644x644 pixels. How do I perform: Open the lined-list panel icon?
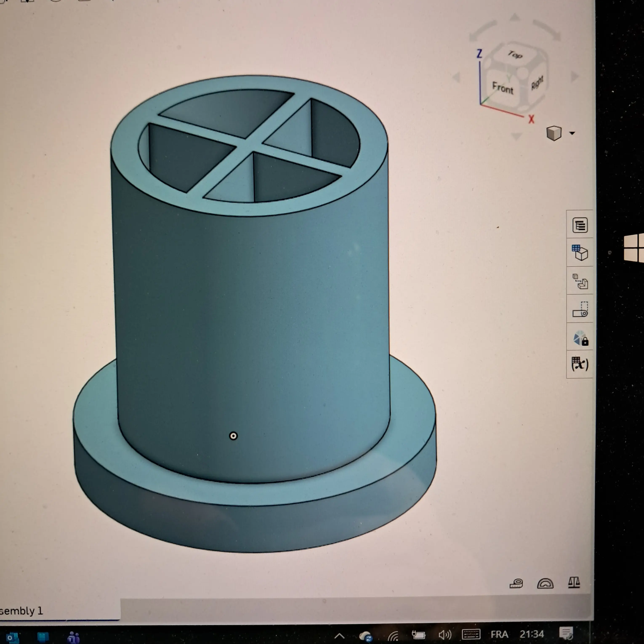point(580,225)
